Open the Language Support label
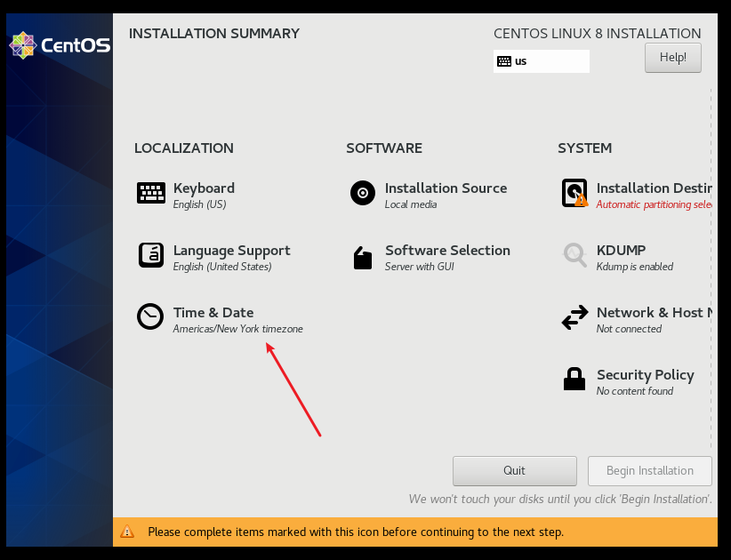 [232, 252]
